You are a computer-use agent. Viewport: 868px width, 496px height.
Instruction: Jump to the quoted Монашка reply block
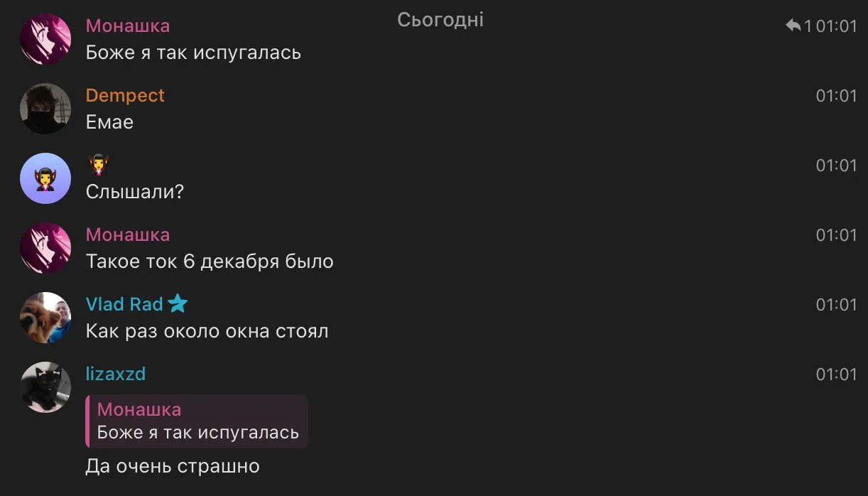coord(197,421)
